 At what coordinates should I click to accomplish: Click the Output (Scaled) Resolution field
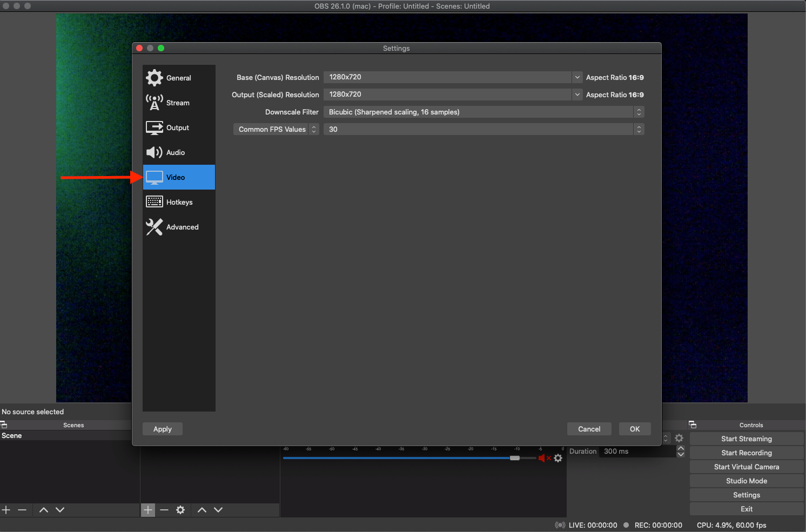(x=447, y=95)
